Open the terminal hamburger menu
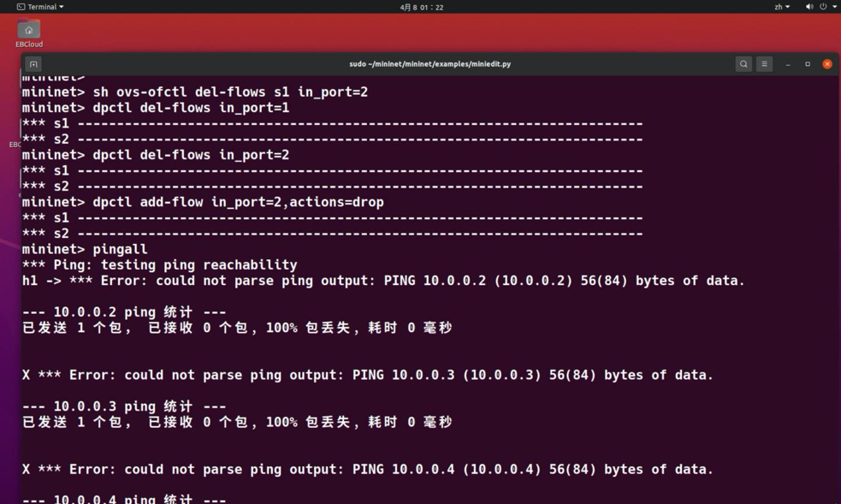 point(764,64)
